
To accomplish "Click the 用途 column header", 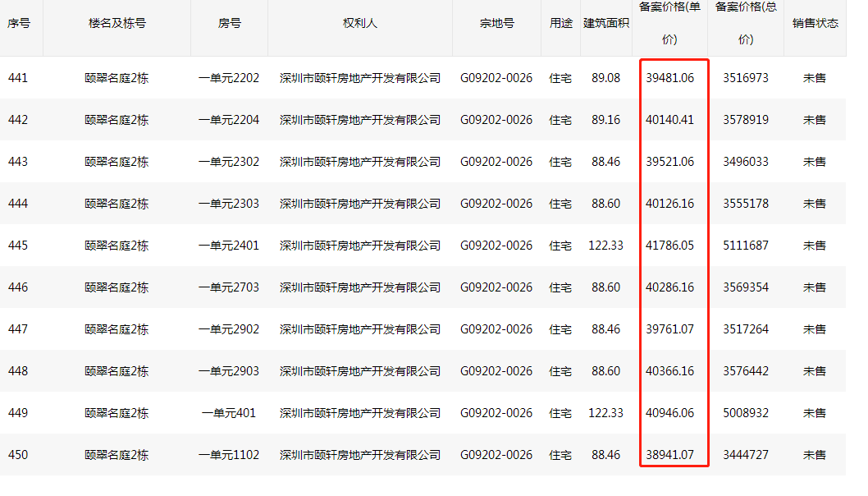I will tap(561, 23).
